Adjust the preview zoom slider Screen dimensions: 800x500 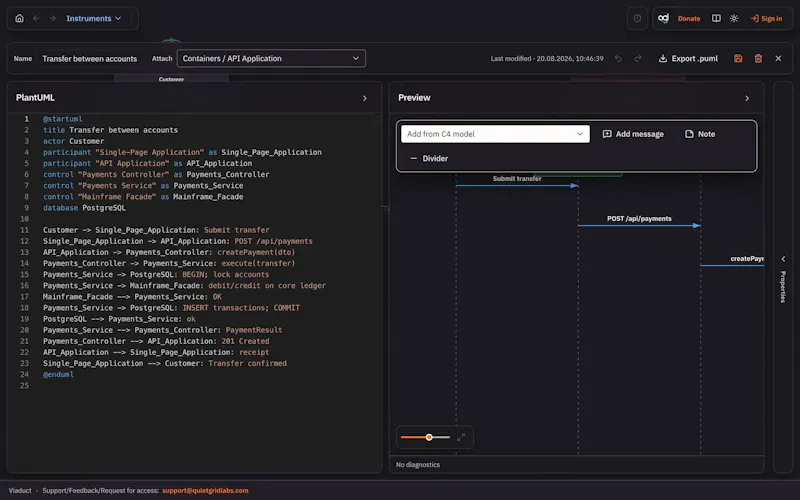pos(426,437)
